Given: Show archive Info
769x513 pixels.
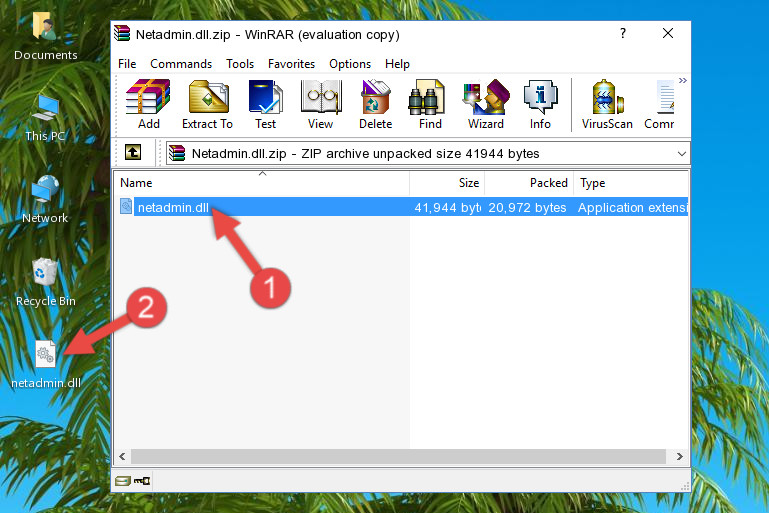Looking at the screenshot, I should tap(540, 104).
